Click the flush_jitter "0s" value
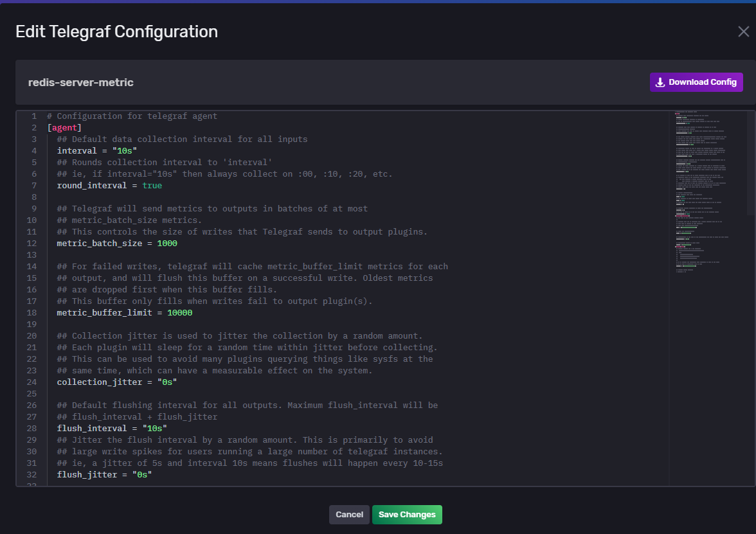This screenshot has height=534, width=756. [x=141, y=475]
